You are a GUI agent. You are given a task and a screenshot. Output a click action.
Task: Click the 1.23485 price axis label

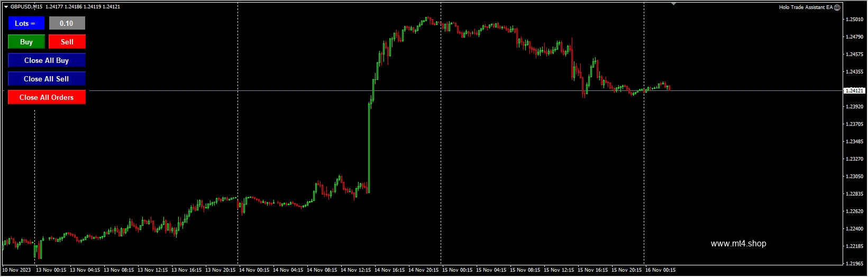855,142
